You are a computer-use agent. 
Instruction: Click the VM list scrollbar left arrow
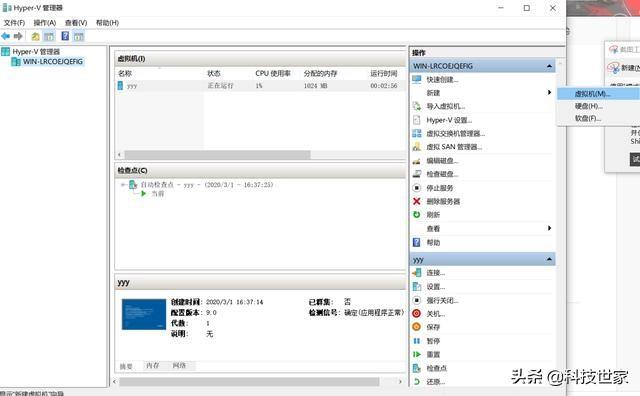(x=119, y=155)
